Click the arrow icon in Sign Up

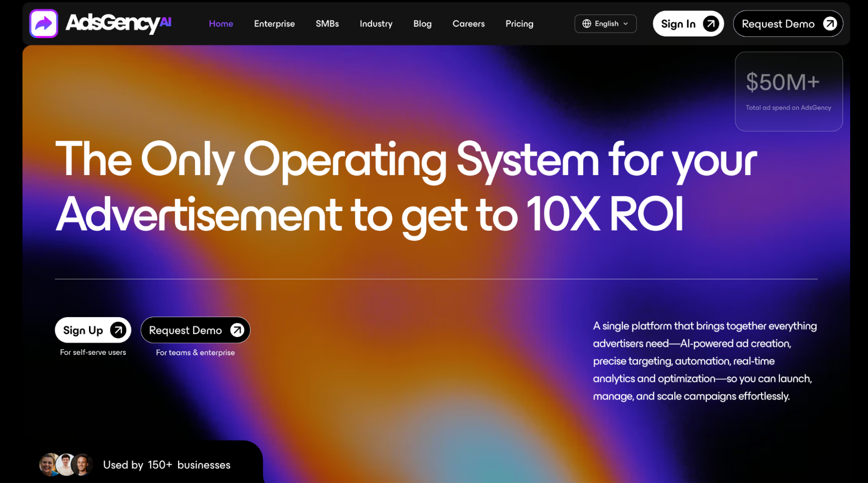118,330
